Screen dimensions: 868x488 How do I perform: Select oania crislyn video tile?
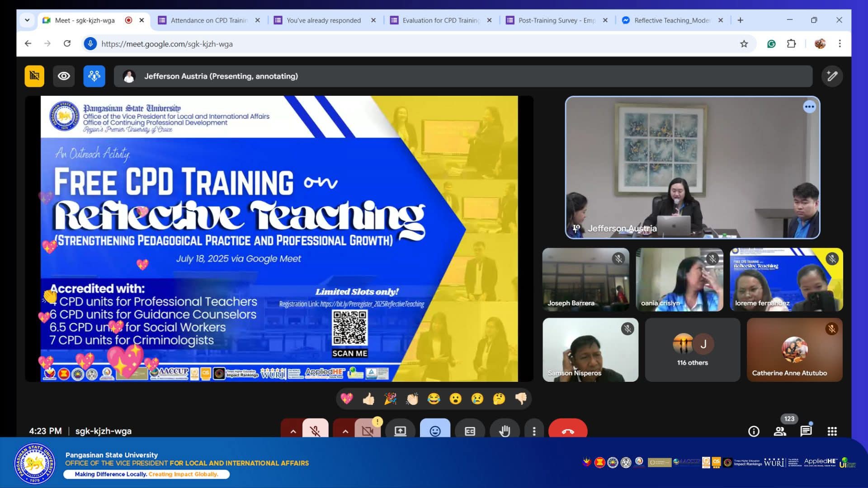point(679,279)
